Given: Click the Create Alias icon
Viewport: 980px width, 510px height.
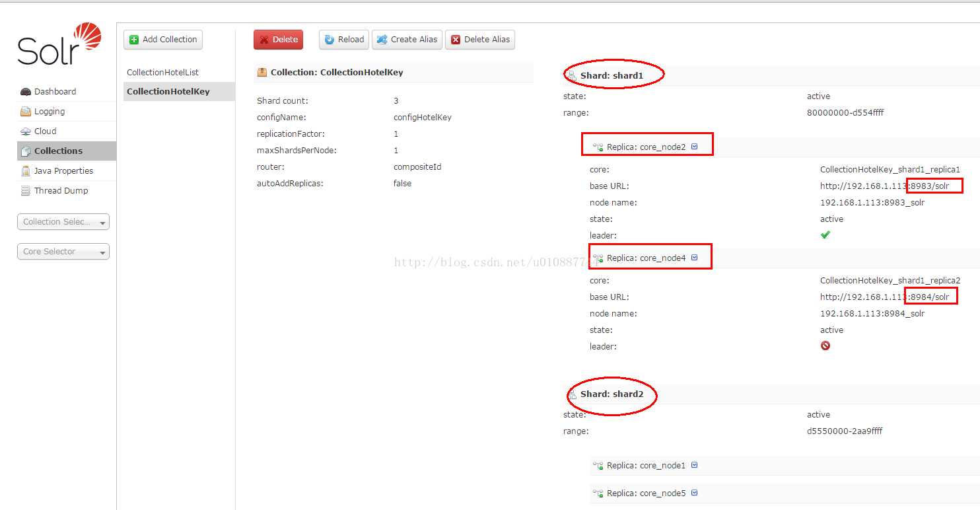Looking at the screenshot, I should [x=382, y=40].
